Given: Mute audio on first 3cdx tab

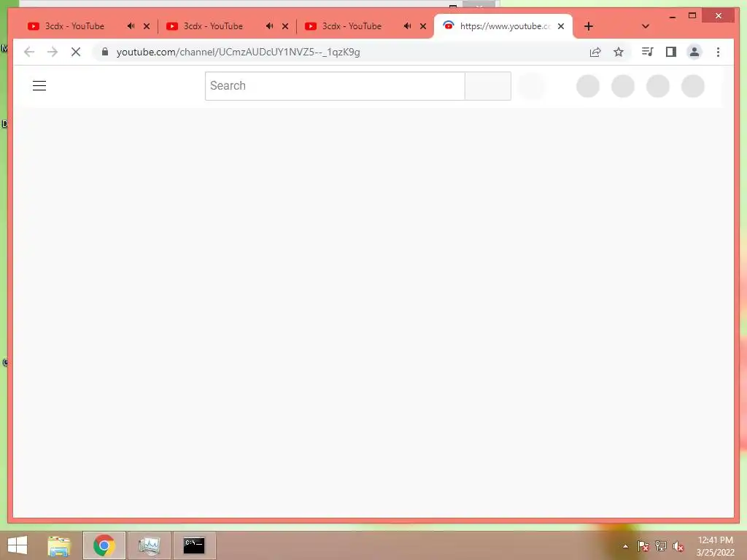Looking at the screenshot, I should [x=131, y=26].
